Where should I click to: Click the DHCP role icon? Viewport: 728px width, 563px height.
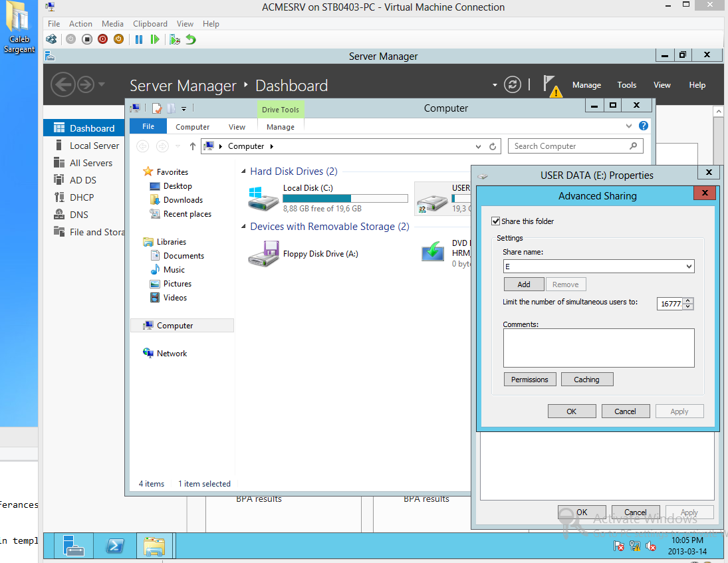tap(59, 197)
